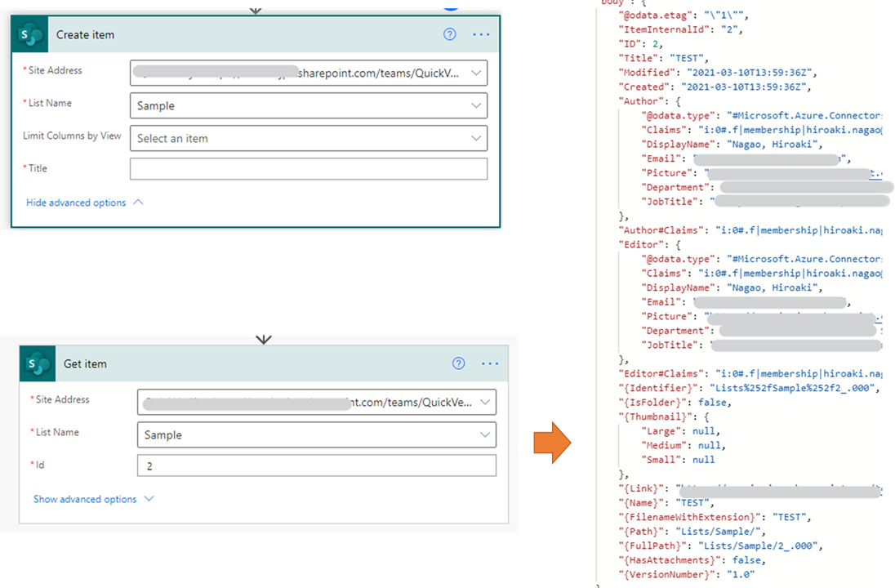
Task: Open the Get item ellipsis menu
Action: coord(490,363)
